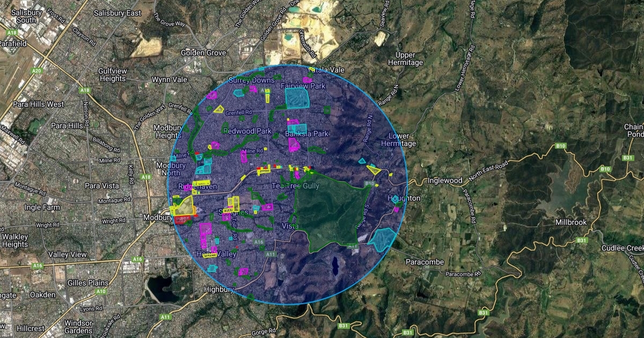644x338 pixels.
Task: Click the A16 shield next to Tolley Rd
Action: [259, 242]
